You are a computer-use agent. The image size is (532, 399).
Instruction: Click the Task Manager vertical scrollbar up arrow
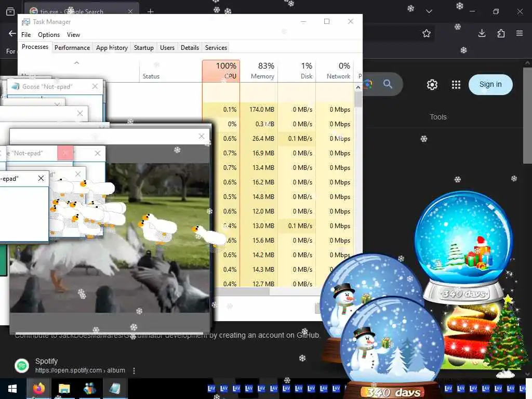click(x=358, y=87)
